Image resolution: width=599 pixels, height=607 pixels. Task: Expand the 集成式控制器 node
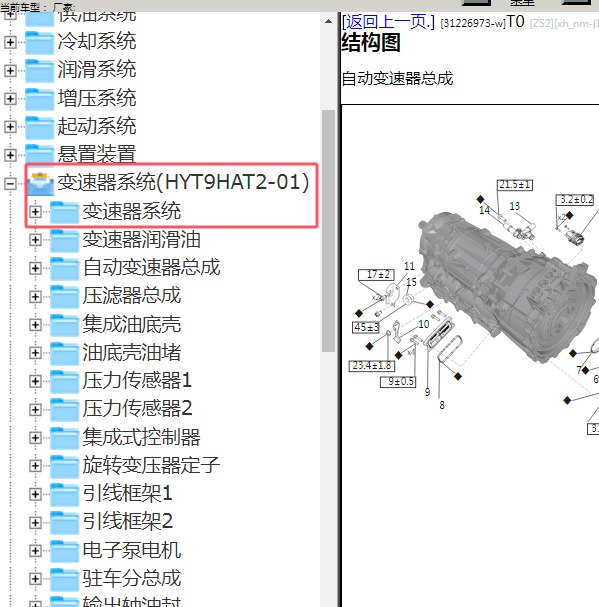pyautogui.click(x=35, y=438)
